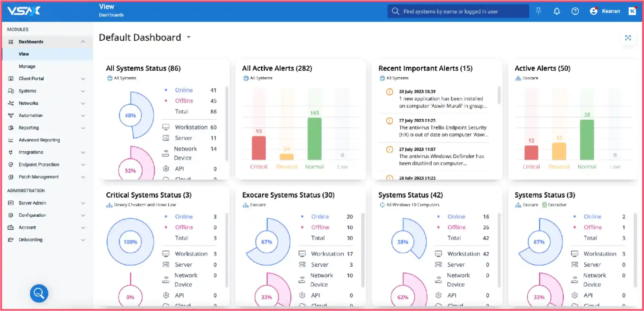Expand the Reporting section chevron

pyautogui.click(x=83, y=128)
